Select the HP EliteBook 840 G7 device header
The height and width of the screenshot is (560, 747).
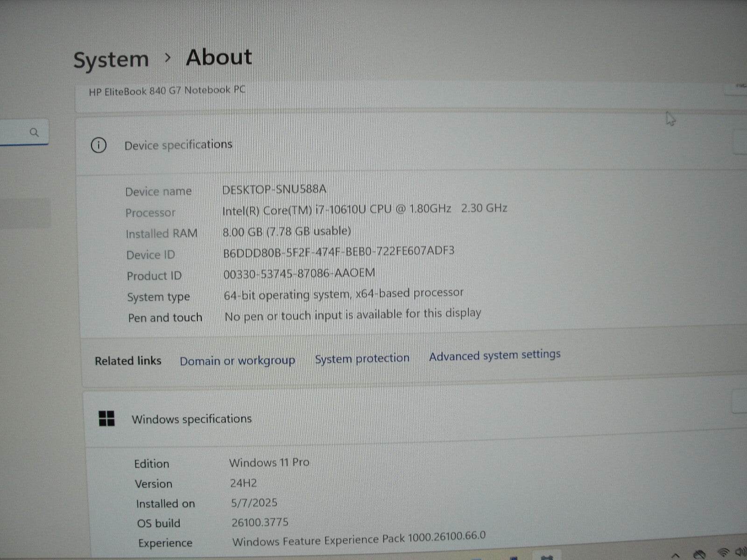pos(167,90)
